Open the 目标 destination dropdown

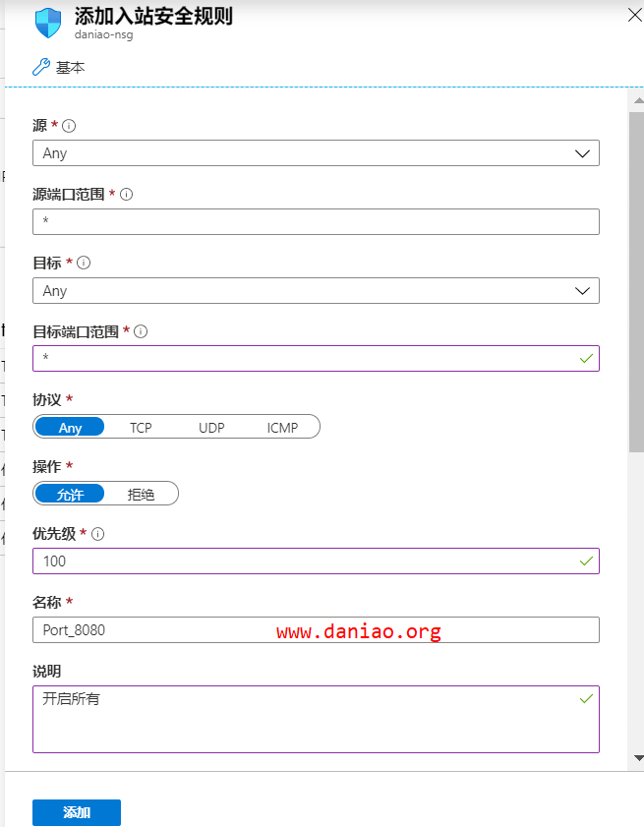tap(316, 291)
